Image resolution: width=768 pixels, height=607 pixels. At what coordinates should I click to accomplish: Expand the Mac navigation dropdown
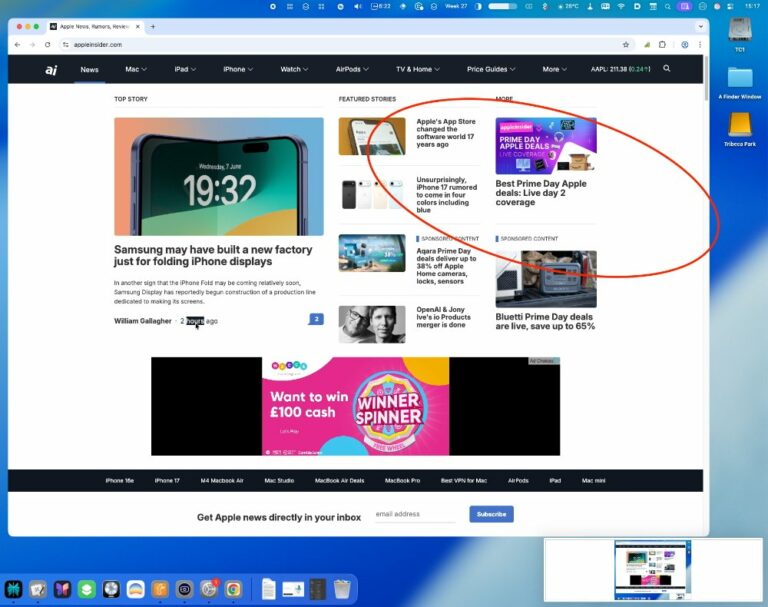coord(136,69)
